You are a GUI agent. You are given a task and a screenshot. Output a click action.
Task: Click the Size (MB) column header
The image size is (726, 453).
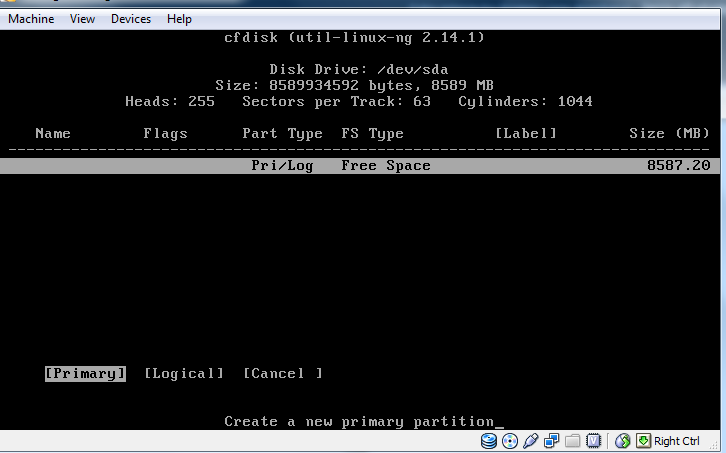point(669,133)
